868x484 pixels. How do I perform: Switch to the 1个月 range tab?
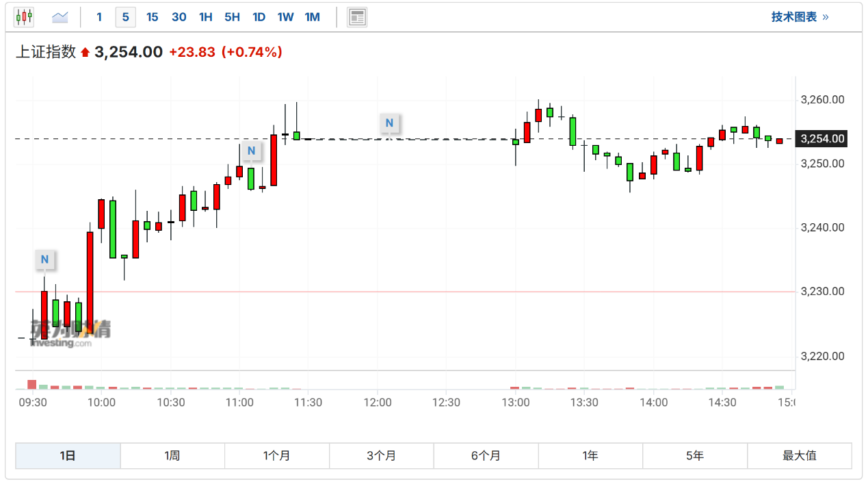[276, 456]
